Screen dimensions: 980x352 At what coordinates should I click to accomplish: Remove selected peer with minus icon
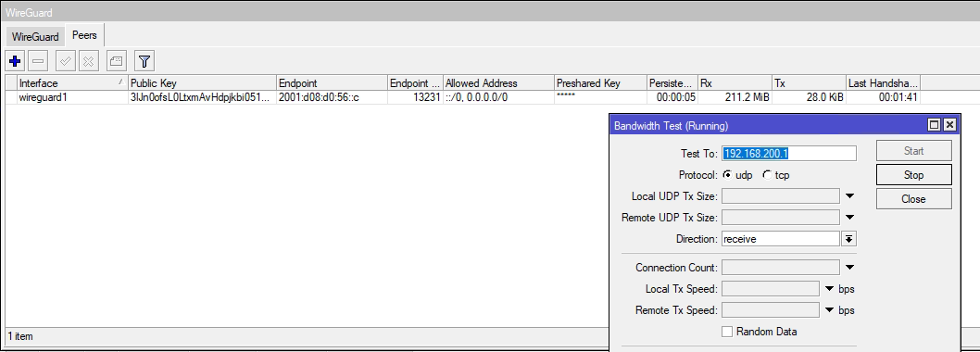(x=38, y=61)
